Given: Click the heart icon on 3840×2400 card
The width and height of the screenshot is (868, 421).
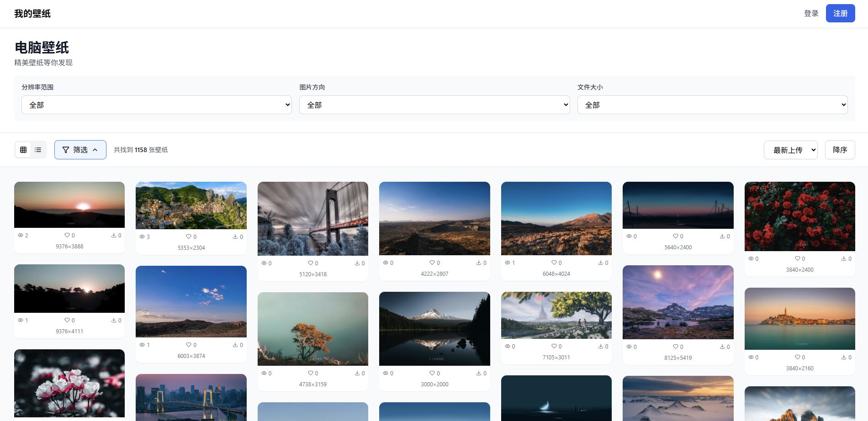Looking at the screenshot, I should (x=797, y=258).
